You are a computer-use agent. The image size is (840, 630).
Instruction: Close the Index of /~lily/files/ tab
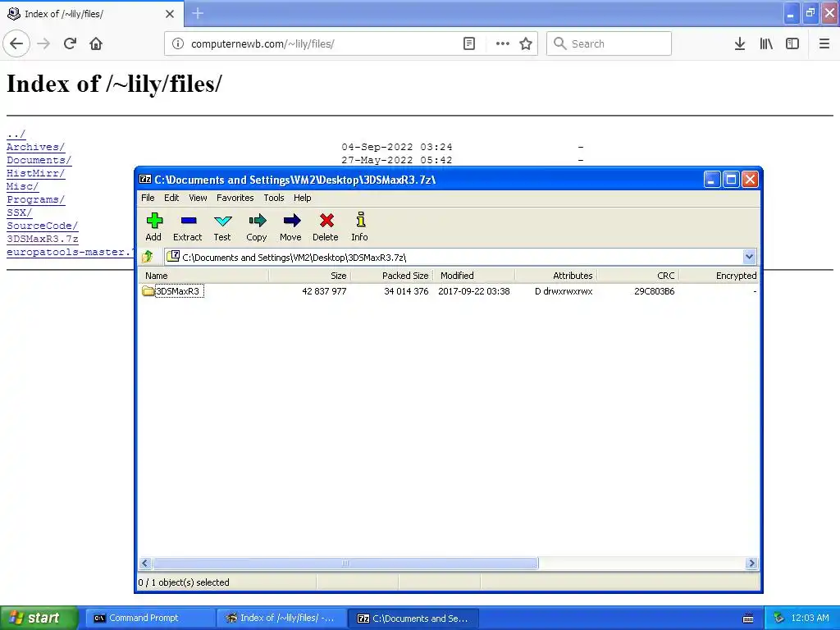pyautogui.click(x=170, y=14)
